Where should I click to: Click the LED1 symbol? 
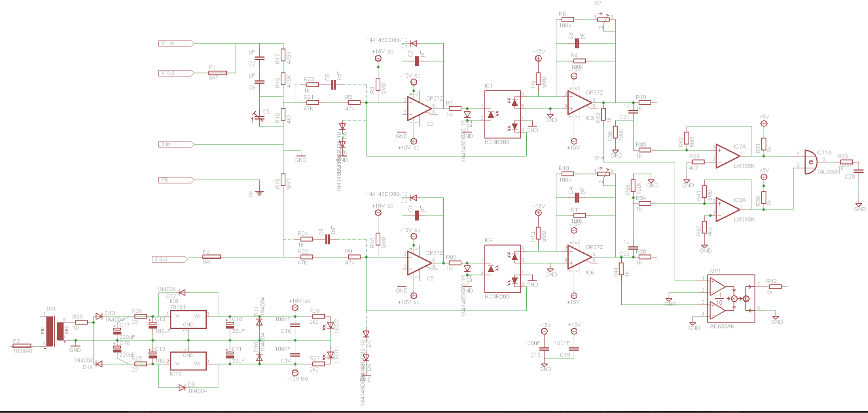329,356
